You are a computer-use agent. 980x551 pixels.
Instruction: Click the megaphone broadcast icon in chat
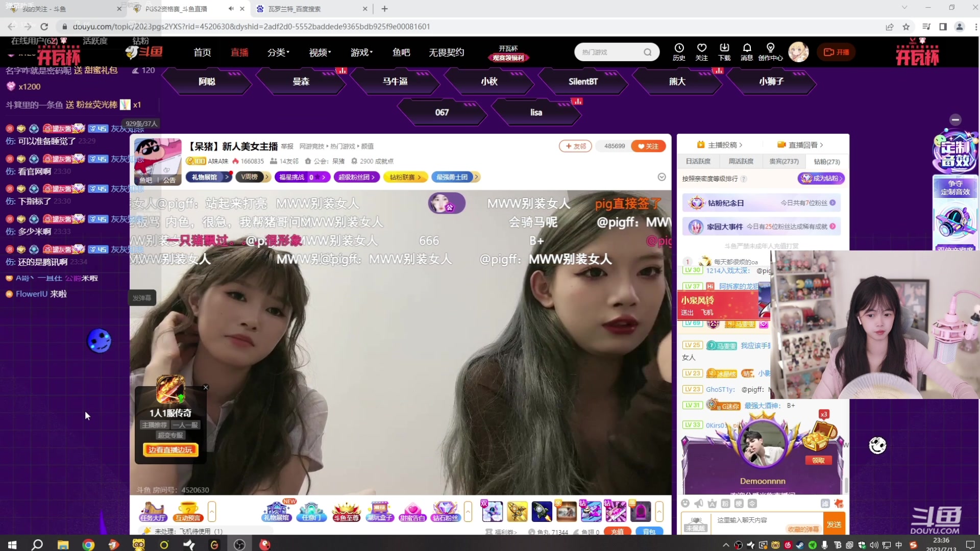coord(699,504)
